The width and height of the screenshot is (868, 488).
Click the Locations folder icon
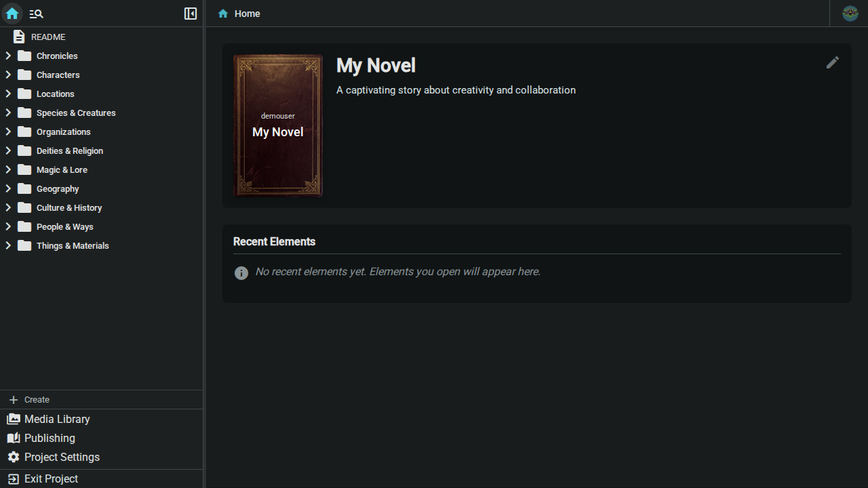pyautogui.click(x=24, y=94)
